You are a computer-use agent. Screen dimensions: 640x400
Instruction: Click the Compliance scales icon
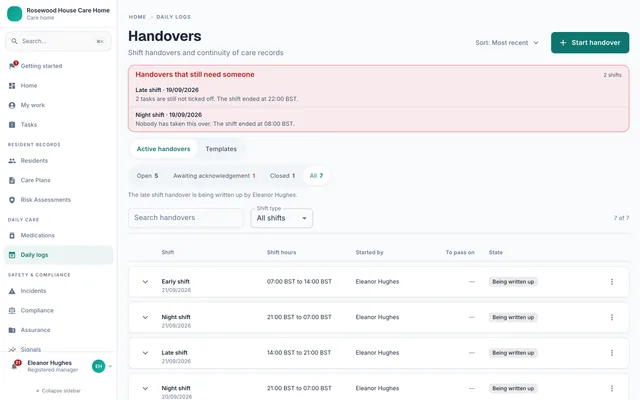(x=12, y=311)
